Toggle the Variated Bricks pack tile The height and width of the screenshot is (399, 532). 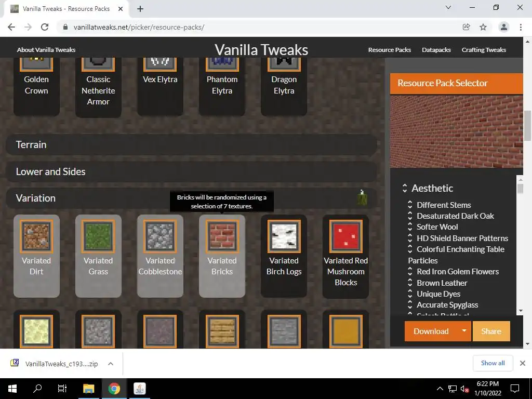[222, 256]
